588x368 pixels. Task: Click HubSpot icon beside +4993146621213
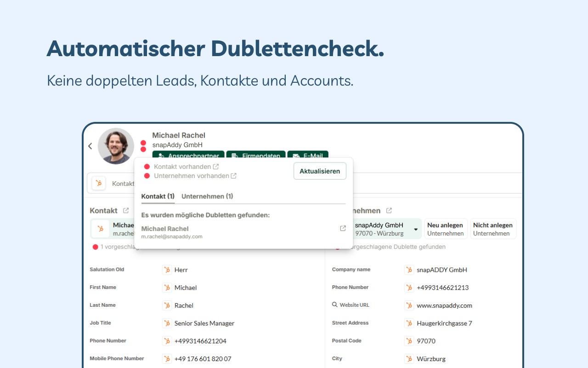409,288
